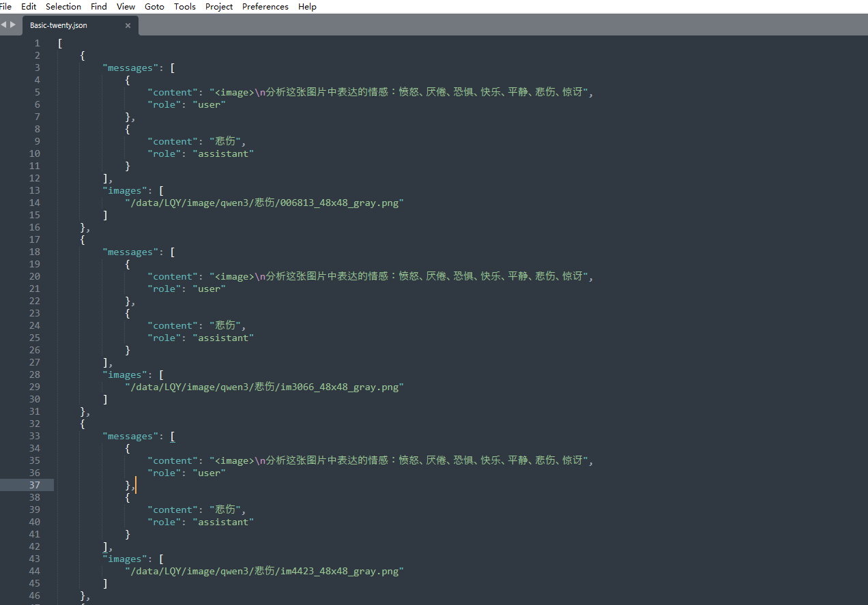The width and height of the screenshot is (868, 605).
Task: Open the Preferences menu
Action: (265, 6)
